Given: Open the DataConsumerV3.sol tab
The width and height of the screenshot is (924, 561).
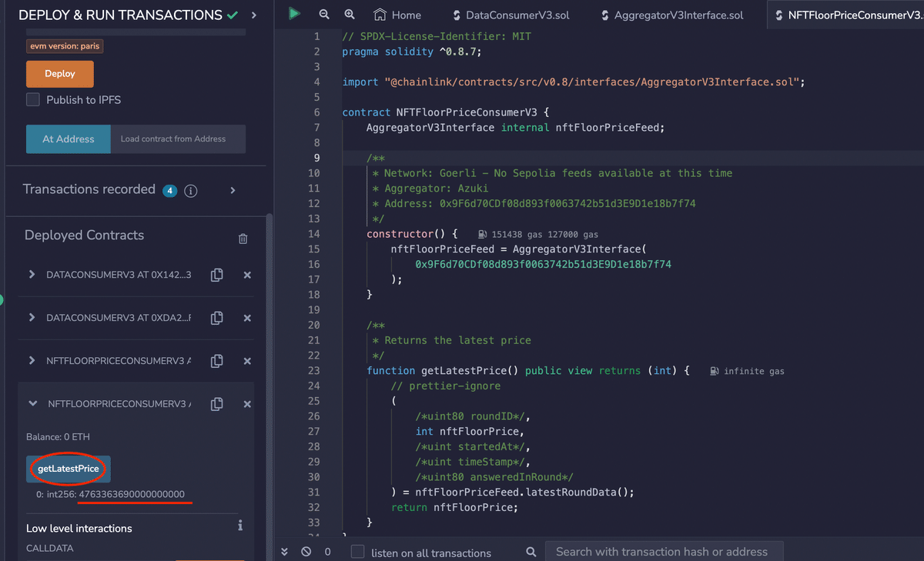Looking at the screenshot, I should (x=511, y=15).
